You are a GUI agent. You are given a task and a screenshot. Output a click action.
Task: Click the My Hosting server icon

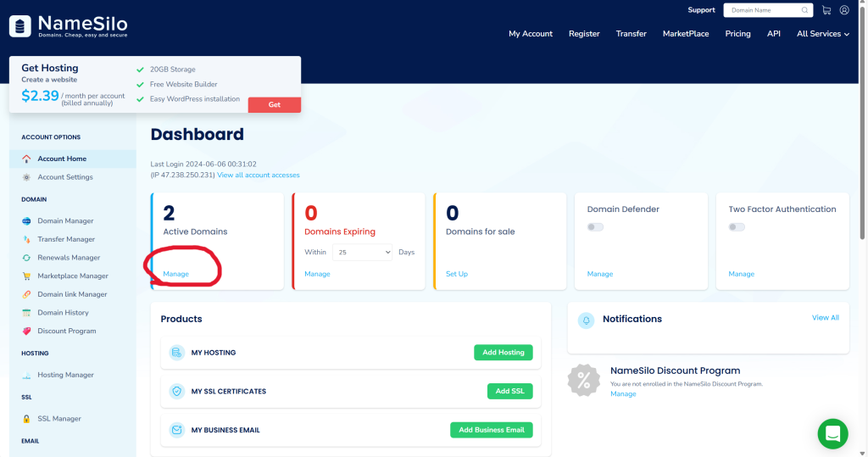(176, 353)
